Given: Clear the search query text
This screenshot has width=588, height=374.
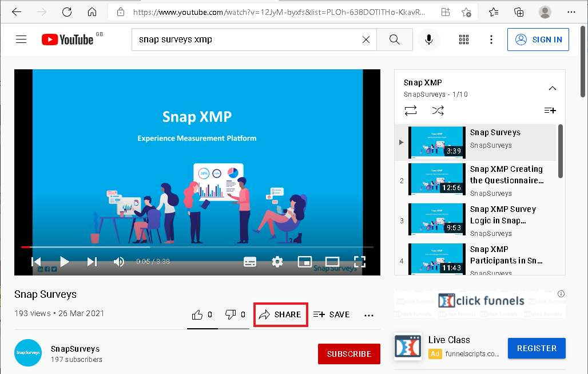Looking at the screenshot, I should [366, 40].
